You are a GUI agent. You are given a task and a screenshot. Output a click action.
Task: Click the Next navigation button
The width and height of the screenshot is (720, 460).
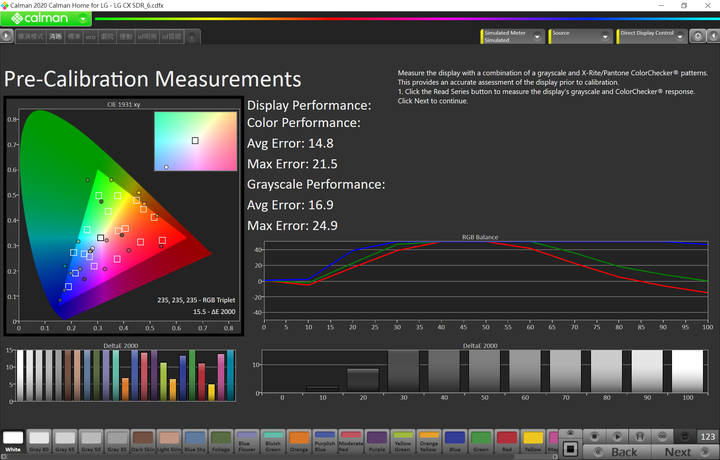[x=685, y=452]
